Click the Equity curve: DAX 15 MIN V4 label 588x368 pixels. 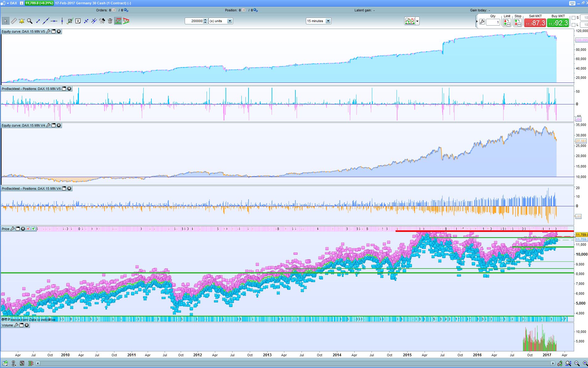point(23,125)
